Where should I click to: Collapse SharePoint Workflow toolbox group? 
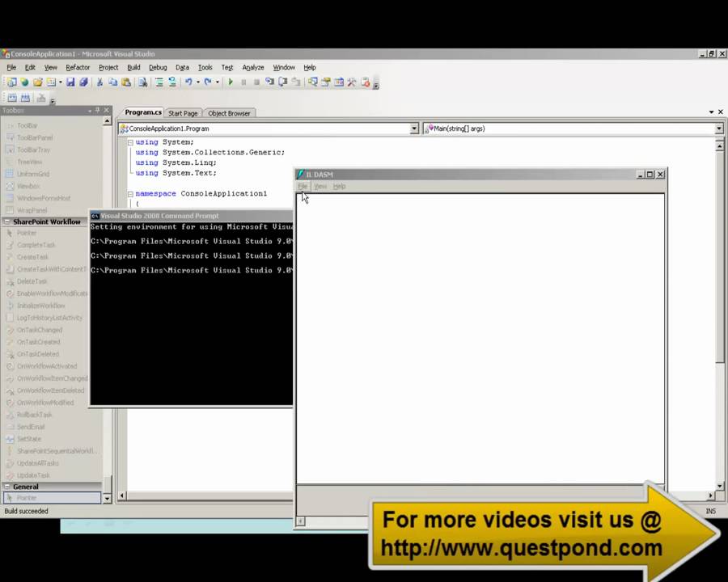point(7,221)
